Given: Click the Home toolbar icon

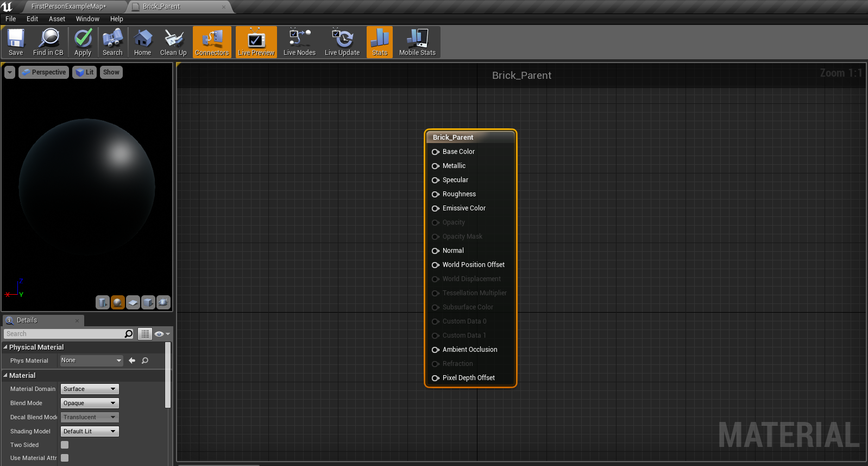Looking at the screenshot, I should (142, 42).
